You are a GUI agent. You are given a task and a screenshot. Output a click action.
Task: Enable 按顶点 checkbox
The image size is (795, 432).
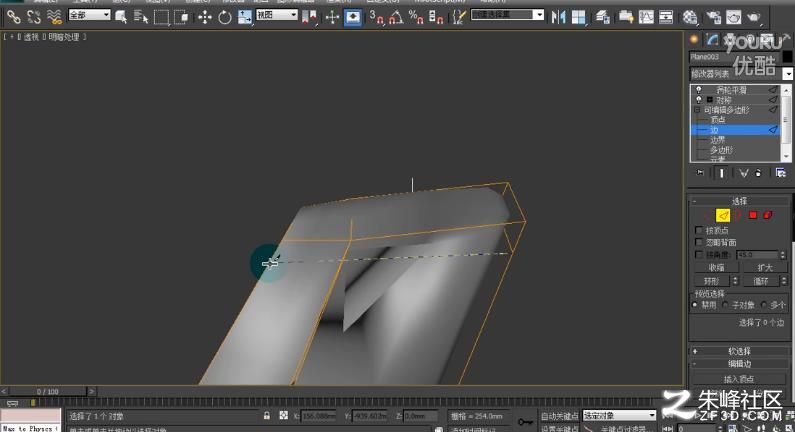[x=699, y=230]
